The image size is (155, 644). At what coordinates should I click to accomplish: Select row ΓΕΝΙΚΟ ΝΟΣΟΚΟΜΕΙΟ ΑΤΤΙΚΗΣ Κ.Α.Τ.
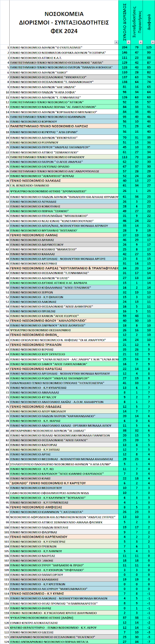point(77,57)
